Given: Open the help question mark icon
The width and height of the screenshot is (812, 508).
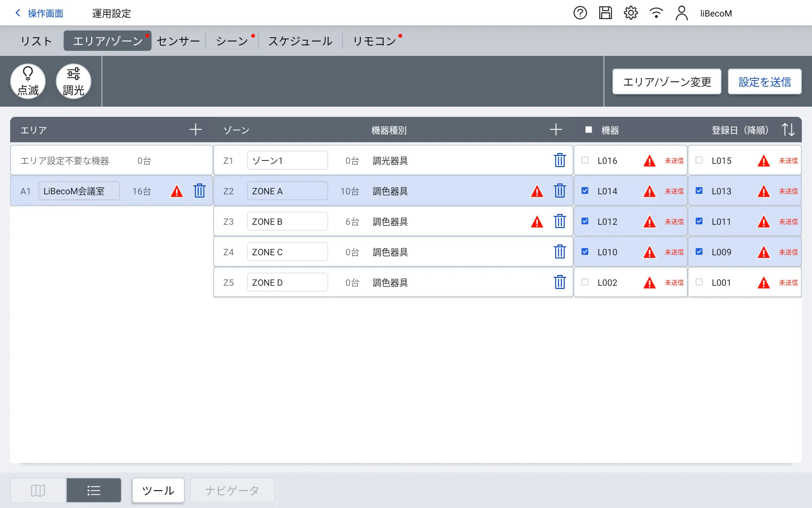Looking at the screenshot, I should point(580,13).
